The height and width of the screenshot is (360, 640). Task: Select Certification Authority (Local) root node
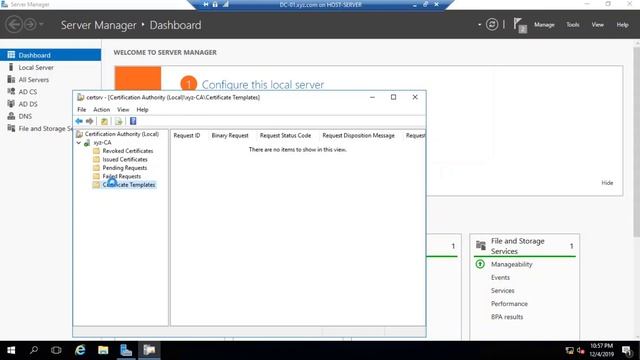click(x=122, y=134)
